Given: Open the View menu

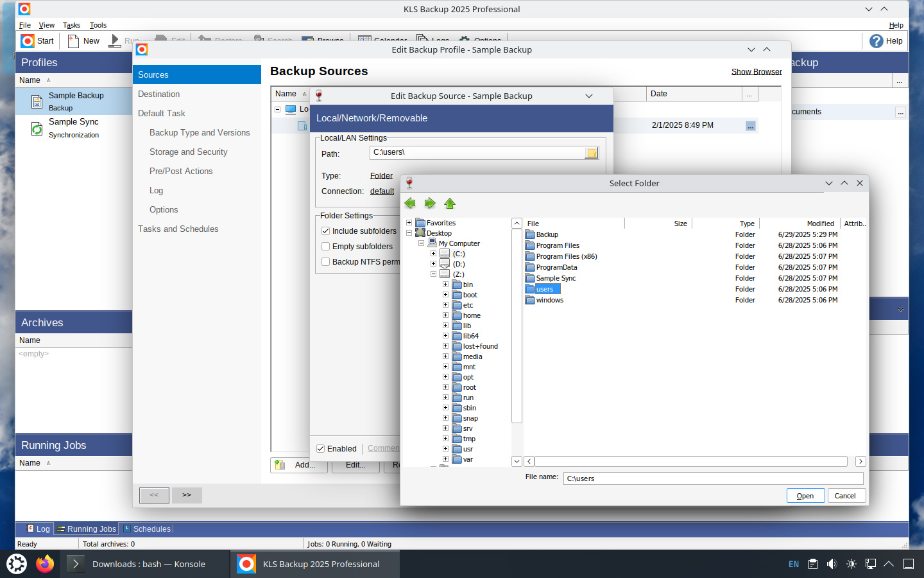Looking at the screenshot, I should (46, 25).
